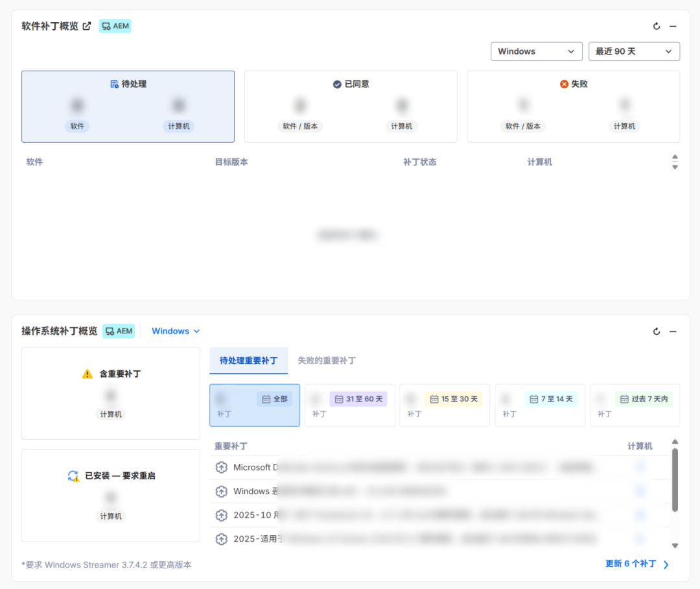Filter patches by 过去 7 天内
This screenshot has width=700, height=589.
(x=635, y=405)
